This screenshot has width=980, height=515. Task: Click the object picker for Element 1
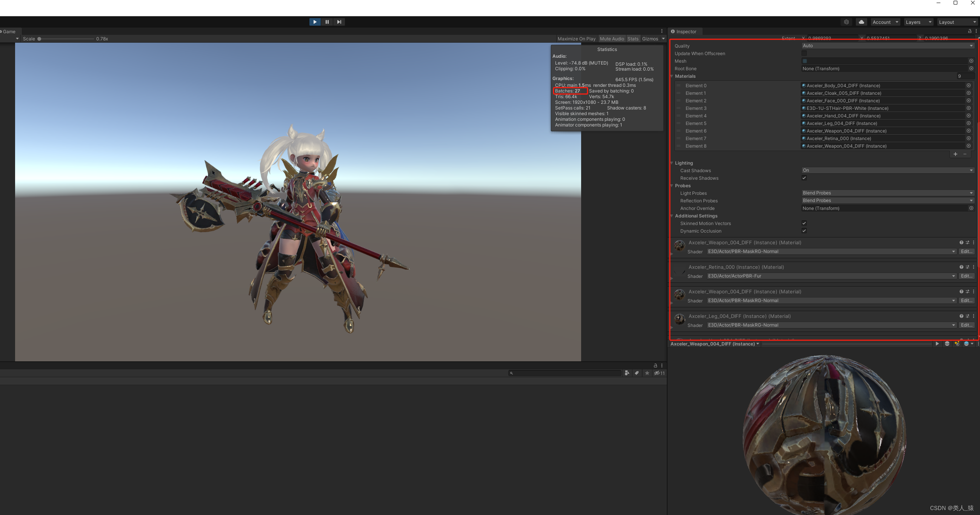coord(969,93)
